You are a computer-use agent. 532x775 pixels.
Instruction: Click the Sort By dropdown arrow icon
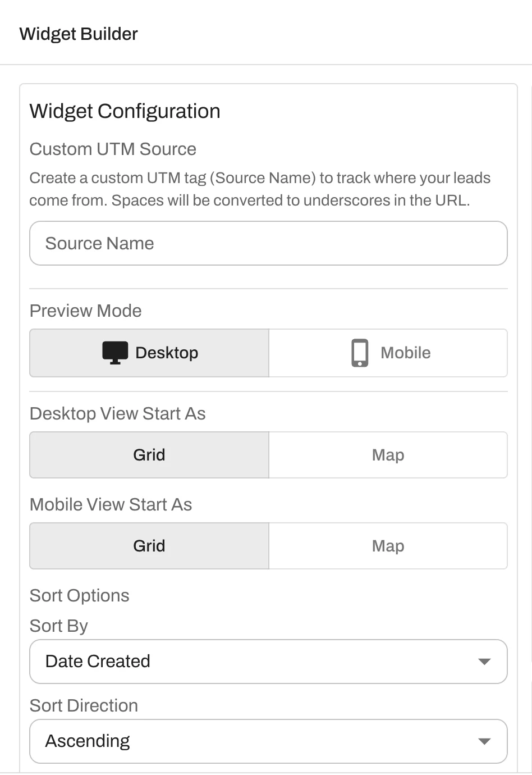coord(484,662)
